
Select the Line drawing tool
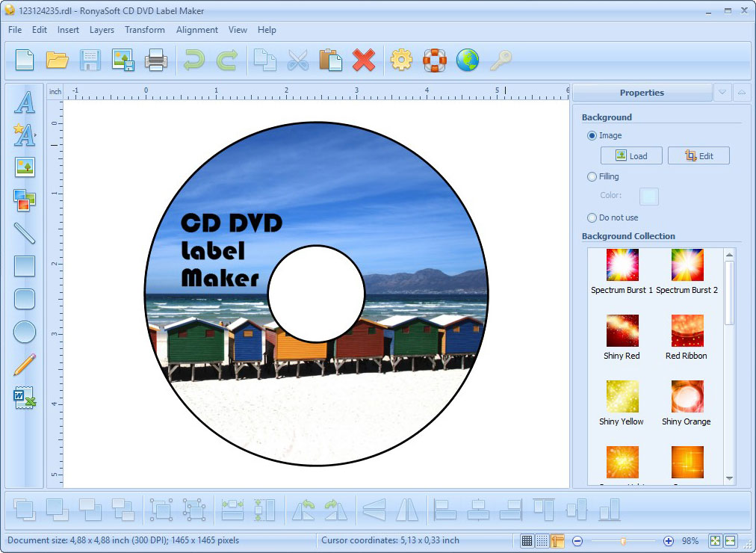[x=25, y=233]
